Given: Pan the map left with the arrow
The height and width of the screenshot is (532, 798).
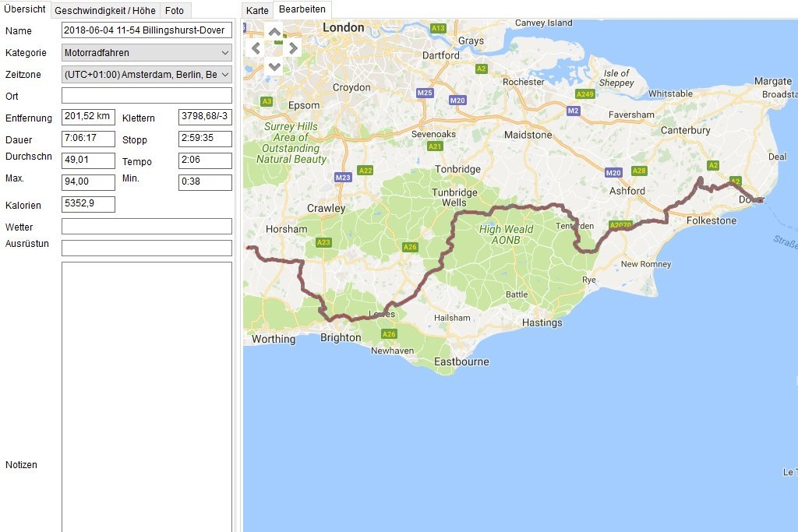Looking at the screenshot, I should pos(256,48).
